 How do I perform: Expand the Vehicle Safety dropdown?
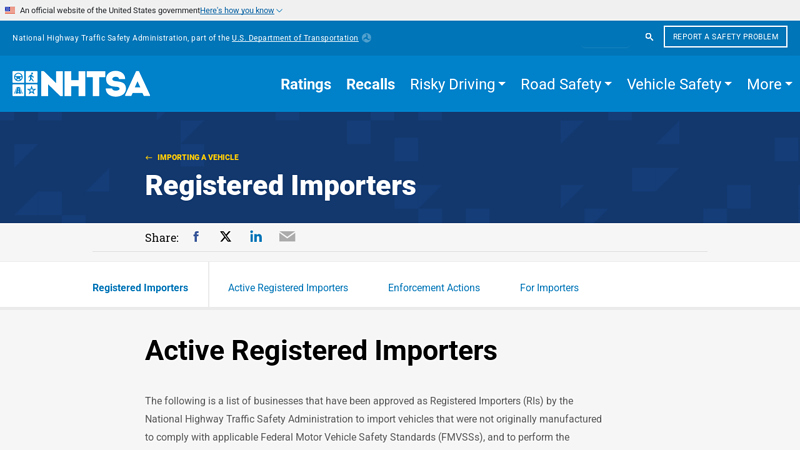[x=679, y=84]
